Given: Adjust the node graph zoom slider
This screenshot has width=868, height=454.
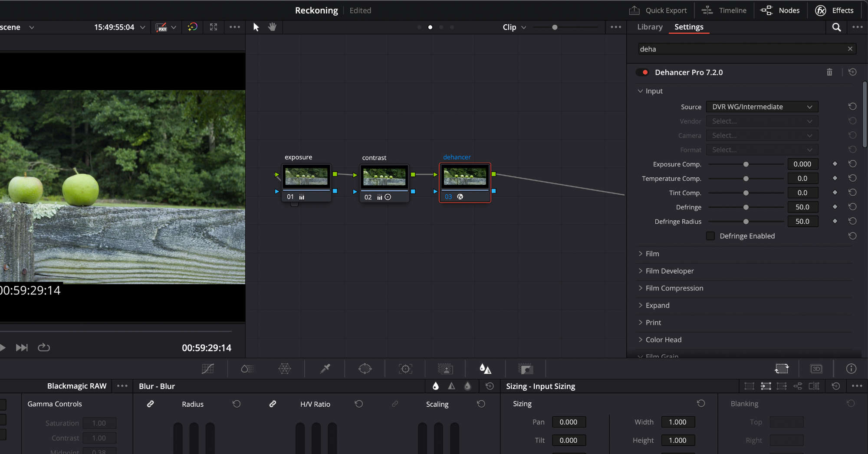Looking at the screenshot, I should pos(555,27).
